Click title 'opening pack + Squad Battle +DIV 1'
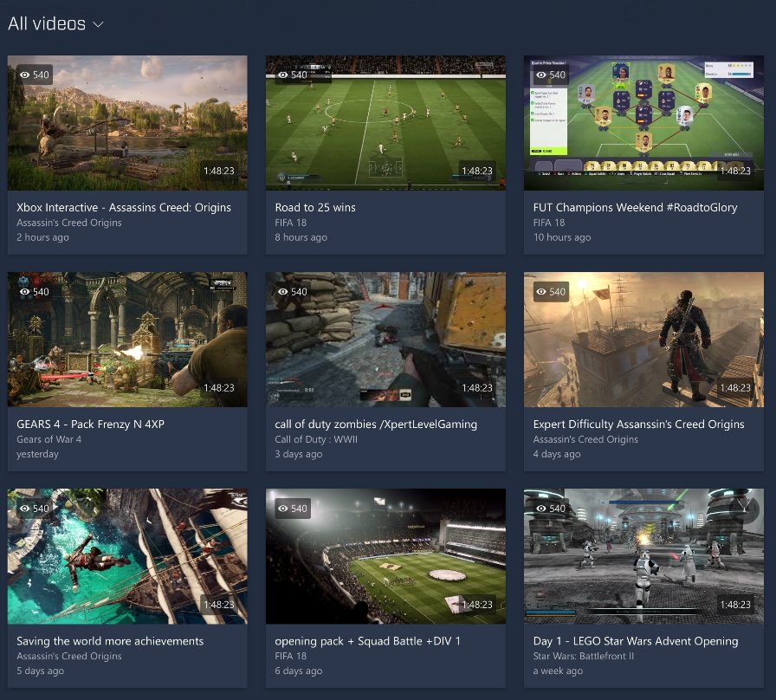Image resolution: width=776 pixels, height=700 pixels. point(368,641)
